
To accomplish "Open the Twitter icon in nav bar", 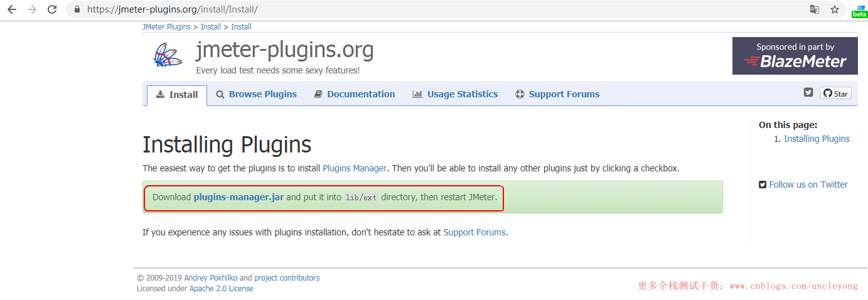I will (x=808, y=92).
